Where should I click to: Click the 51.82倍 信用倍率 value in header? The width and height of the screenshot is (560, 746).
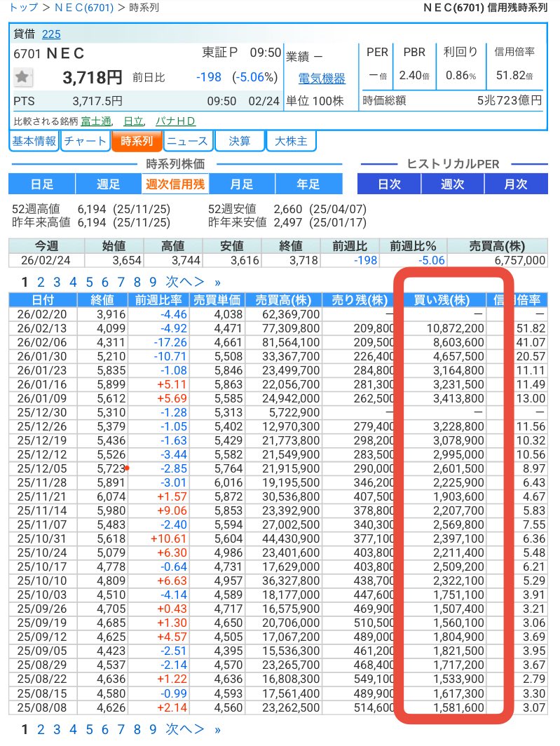point(514,75)
